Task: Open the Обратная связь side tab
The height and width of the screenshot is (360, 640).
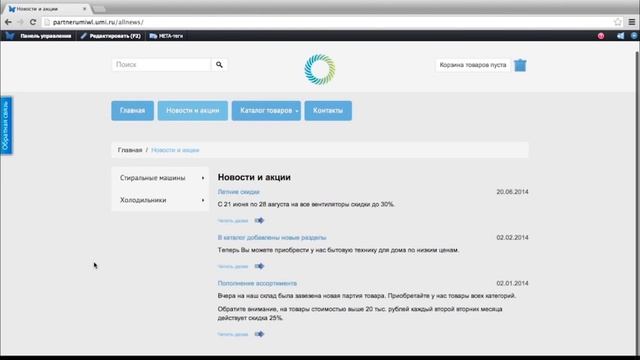Action: pos(6,126)
